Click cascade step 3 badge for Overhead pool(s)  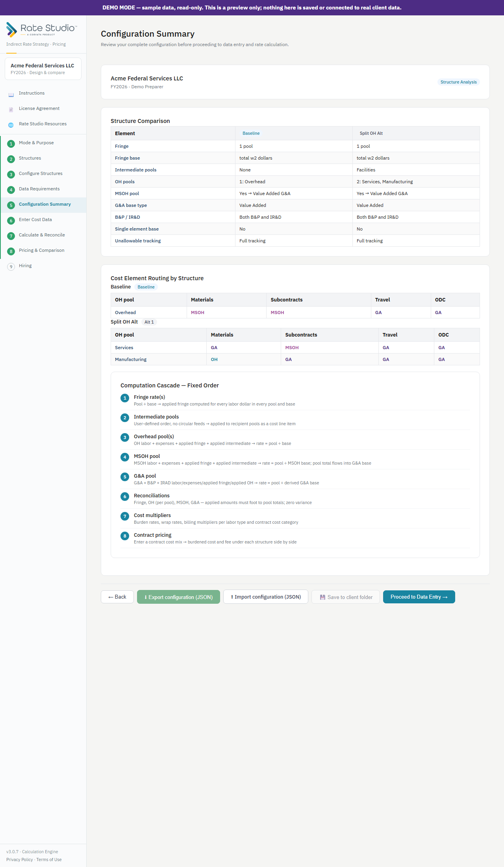pos(125,437)
